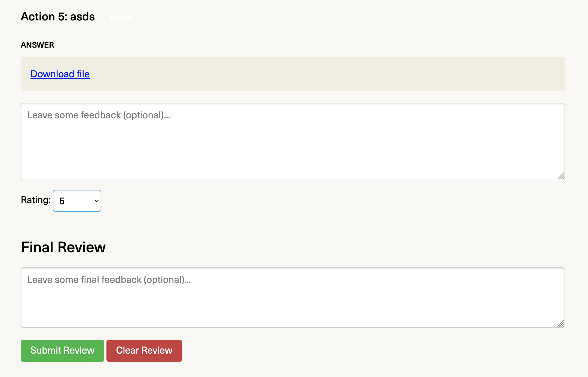Select the value 5 in the rating box
Screen dimensions: 588x377
[76, 201]
